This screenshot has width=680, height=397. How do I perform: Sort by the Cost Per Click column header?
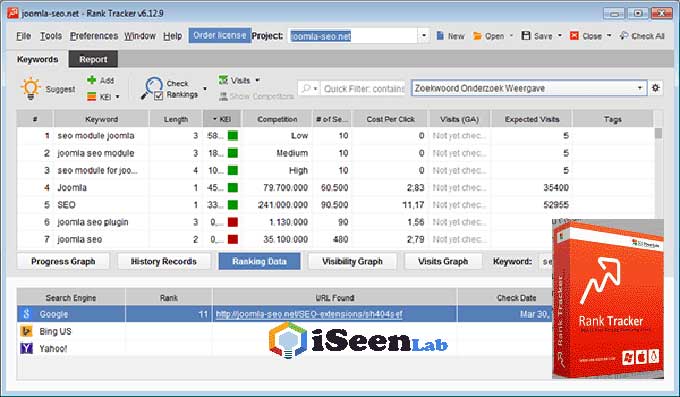click(390, 119)
